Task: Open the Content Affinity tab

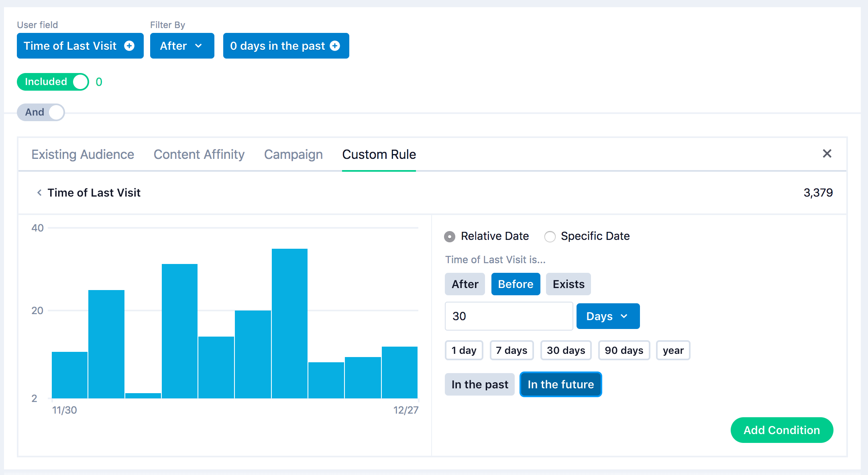Action: (199, 154)
